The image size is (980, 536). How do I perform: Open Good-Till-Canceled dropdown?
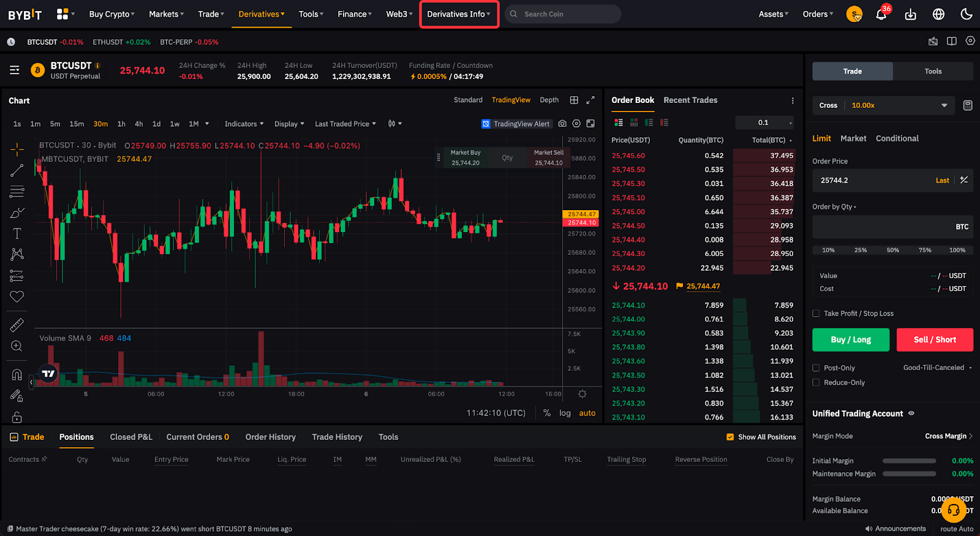[937, 368]
